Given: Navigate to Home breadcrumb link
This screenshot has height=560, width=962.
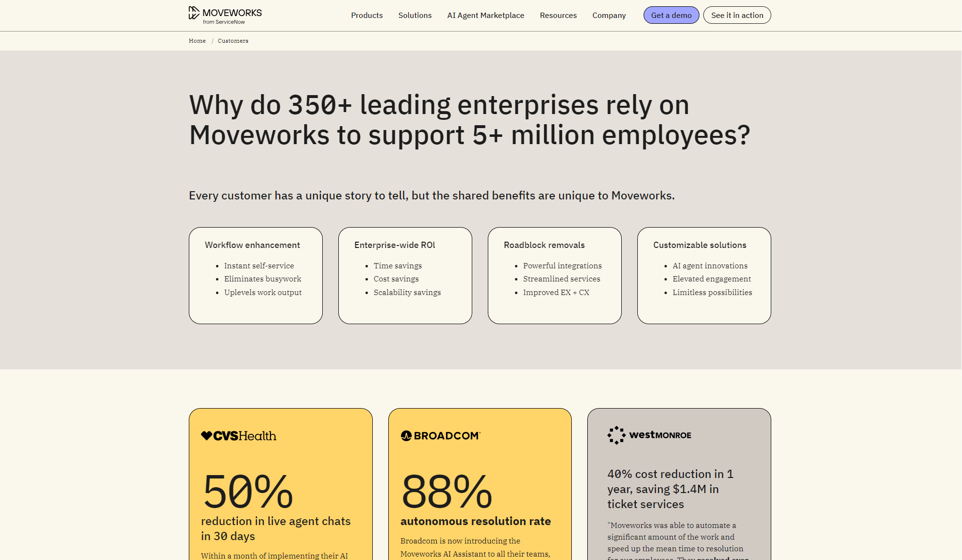Looking at the screenshot, I should (x=197, y=41).
